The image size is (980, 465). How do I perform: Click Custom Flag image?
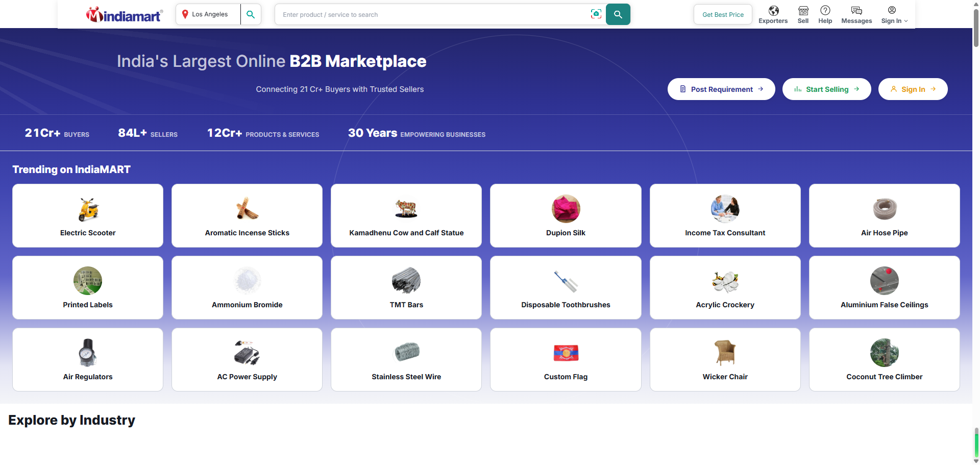[x=566, y=353]
